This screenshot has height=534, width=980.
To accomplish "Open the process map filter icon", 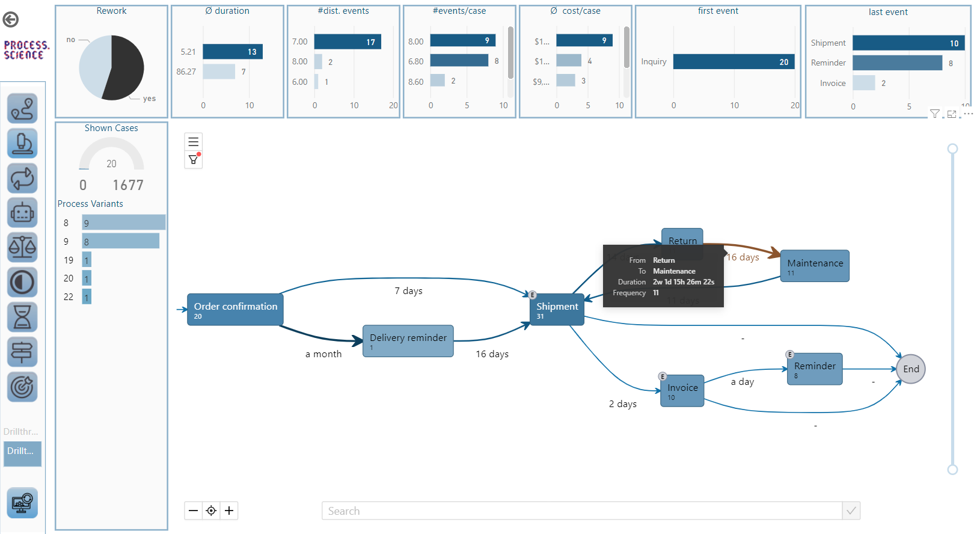I will point(194,159).
